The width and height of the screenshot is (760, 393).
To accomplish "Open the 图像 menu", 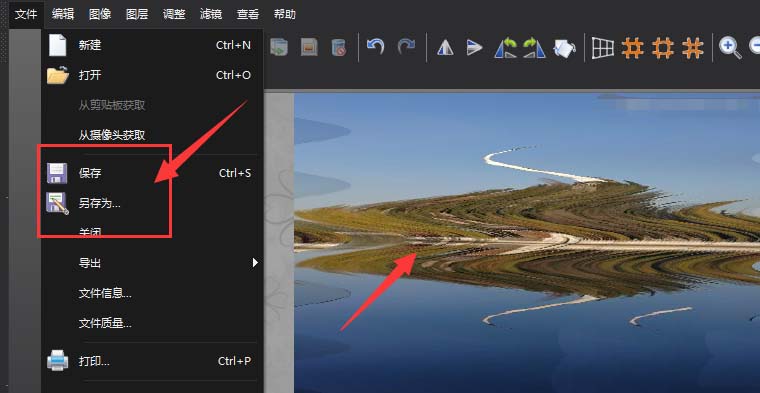I will tap(100, 14).
